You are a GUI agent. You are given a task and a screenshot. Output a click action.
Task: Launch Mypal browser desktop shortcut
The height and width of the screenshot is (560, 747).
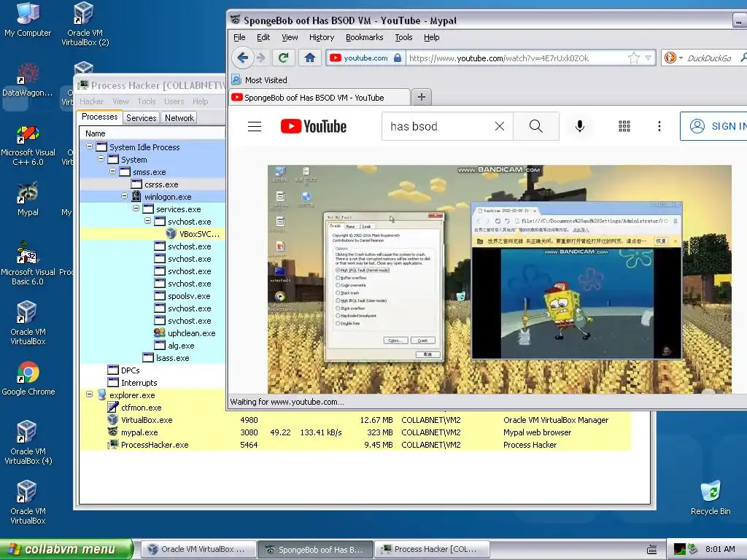click(x=28, y=199)
